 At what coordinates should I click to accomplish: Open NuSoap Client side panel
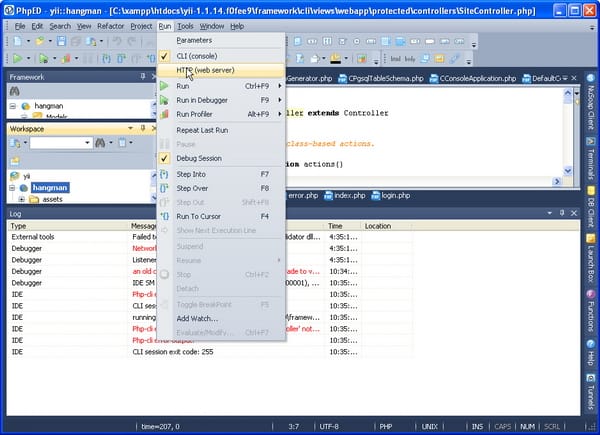tap(590, 102)
